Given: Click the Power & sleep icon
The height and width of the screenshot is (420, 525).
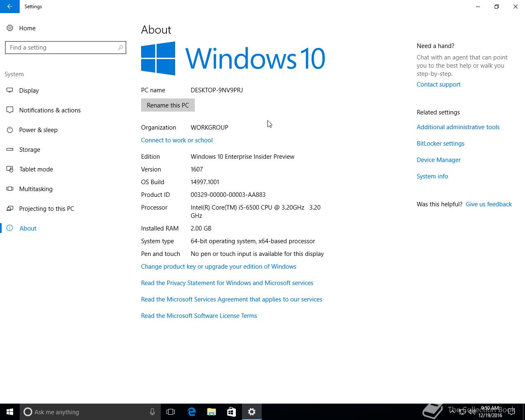Looking at the screenshot, I should pos(10,130).
